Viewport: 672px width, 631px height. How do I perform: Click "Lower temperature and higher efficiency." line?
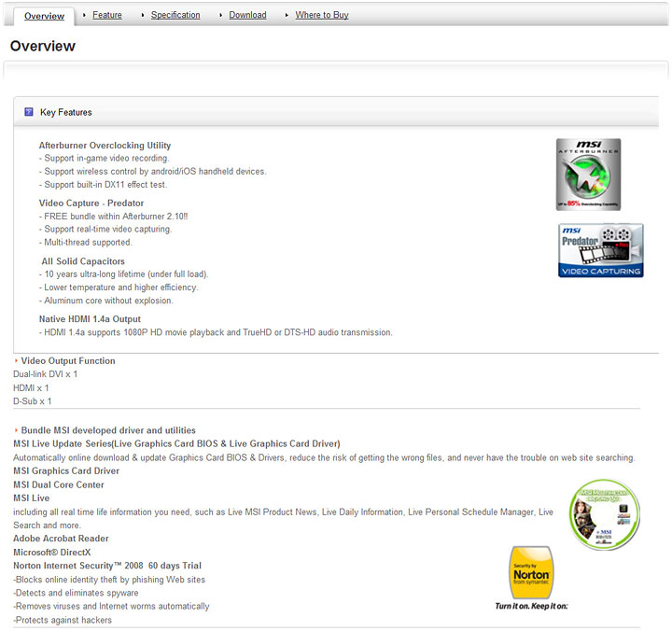pos(119,287)
